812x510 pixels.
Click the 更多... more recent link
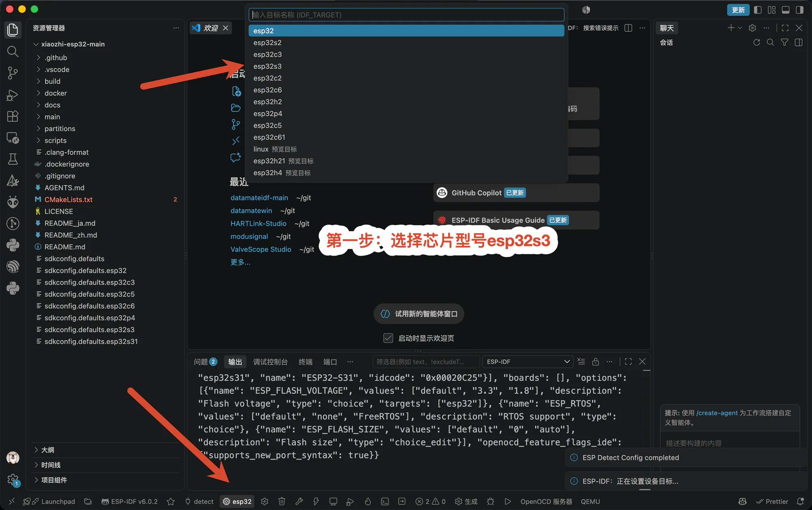click(x=240, y=262)
